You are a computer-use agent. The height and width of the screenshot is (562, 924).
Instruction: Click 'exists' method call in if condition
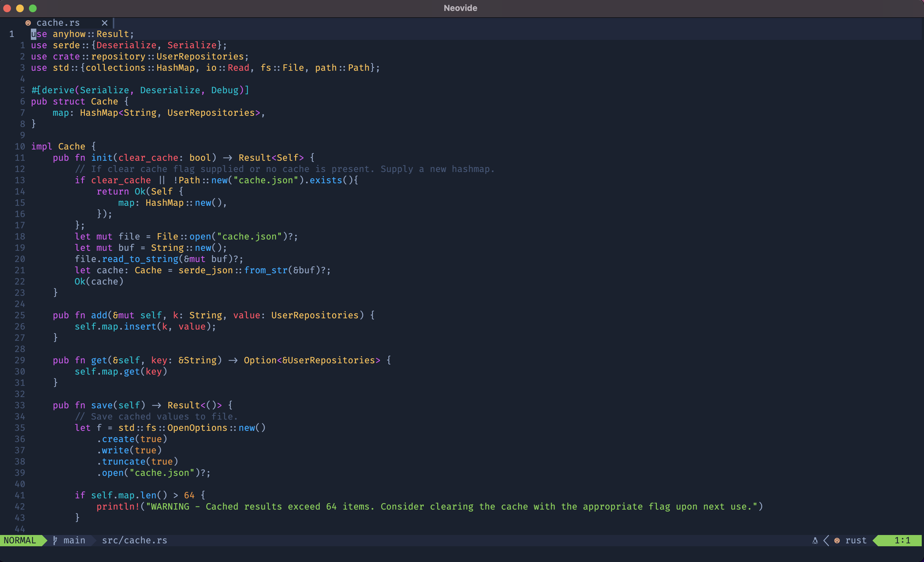click(326, 180)
